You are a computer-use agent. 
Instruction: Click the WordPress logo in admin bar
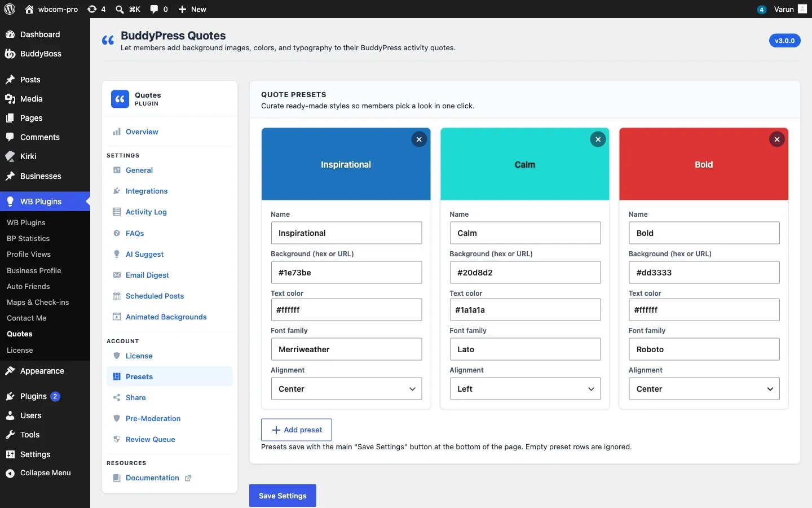coord(10,9)
